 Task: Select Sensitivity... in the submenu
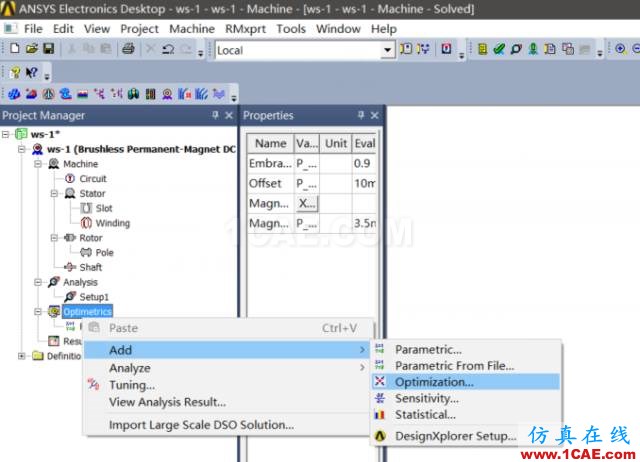click(x=466, y=398)
